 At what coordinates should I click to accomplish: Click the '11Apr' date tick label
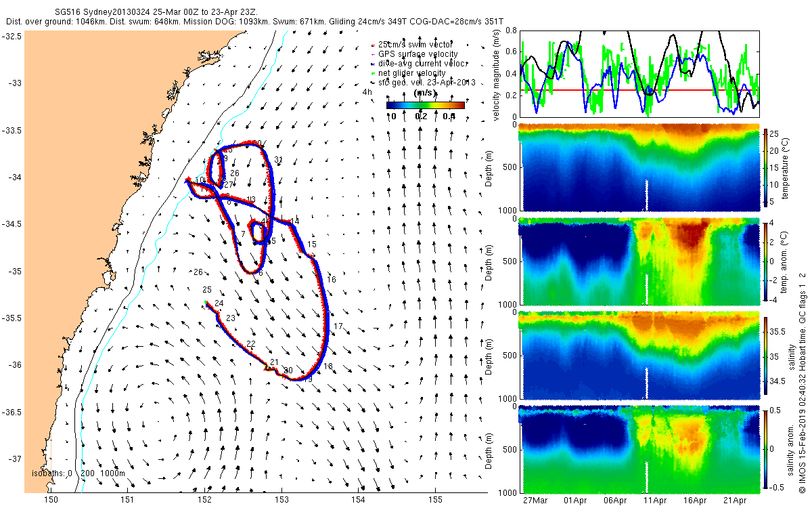point(655,500)
